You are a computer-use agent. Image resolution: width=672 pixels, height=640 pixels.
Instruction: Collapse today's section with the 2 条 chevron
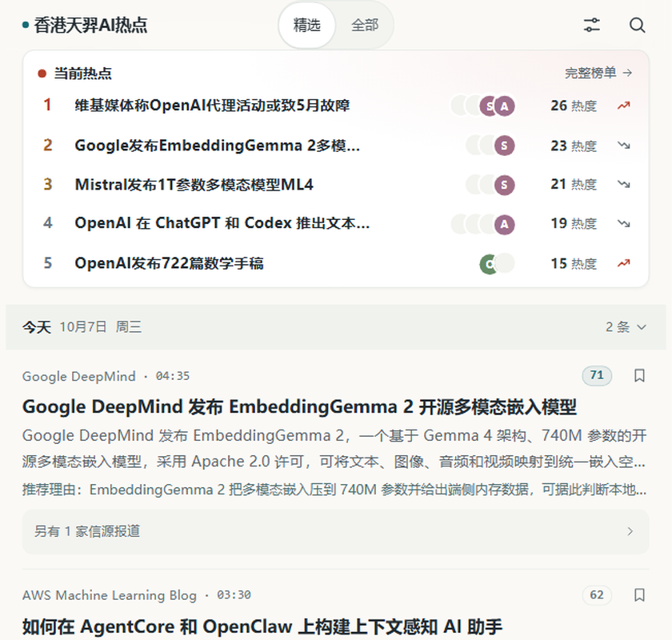tap(626, 327)
